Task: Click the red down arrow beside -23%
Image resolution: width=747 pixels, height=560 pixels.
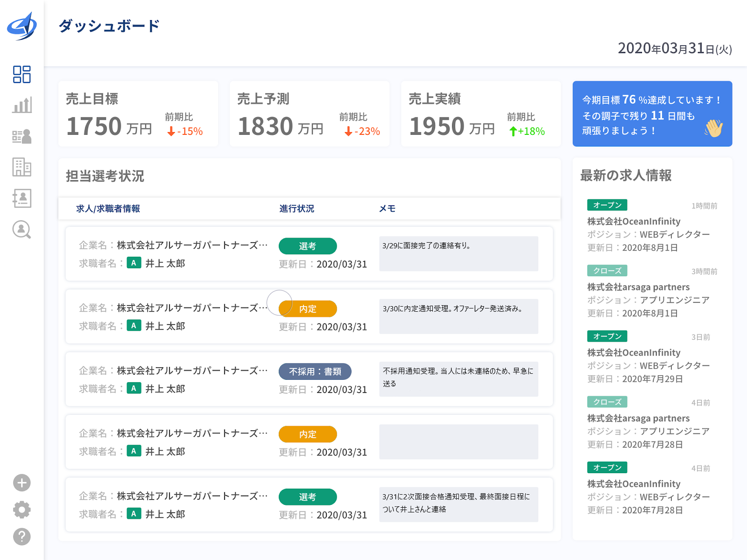Action: pos(348,132)
